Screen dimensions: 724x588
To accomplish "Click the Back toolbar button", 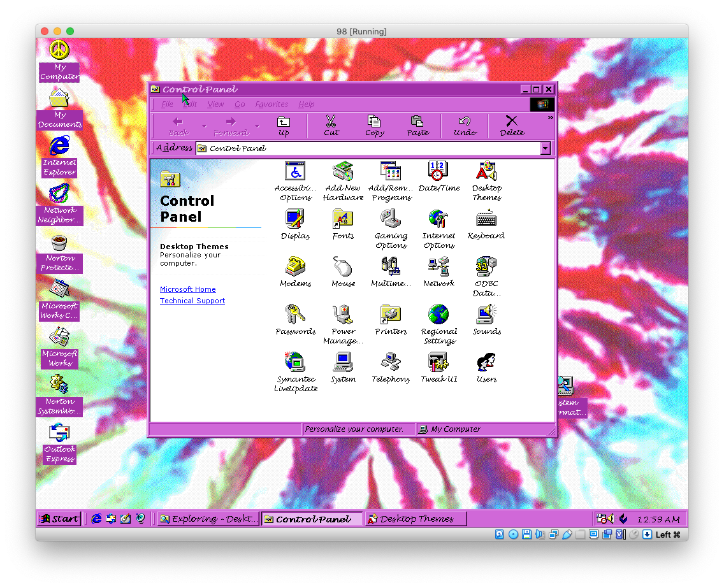I will coord(178,127).
